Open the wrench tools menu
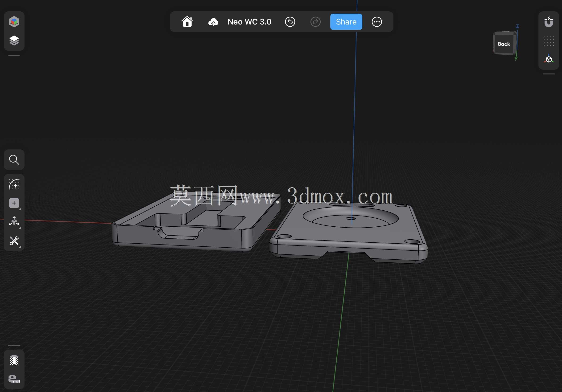The height and width of the screenshot is (392, 562). click(x=14, y=241)
